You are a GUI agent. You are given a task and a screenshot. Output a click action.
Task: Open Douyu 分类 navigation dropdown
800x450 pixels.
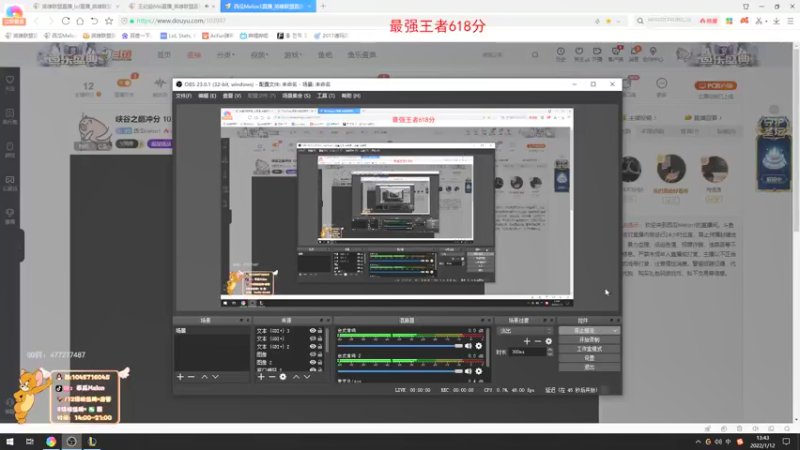(x=226, y=55)
